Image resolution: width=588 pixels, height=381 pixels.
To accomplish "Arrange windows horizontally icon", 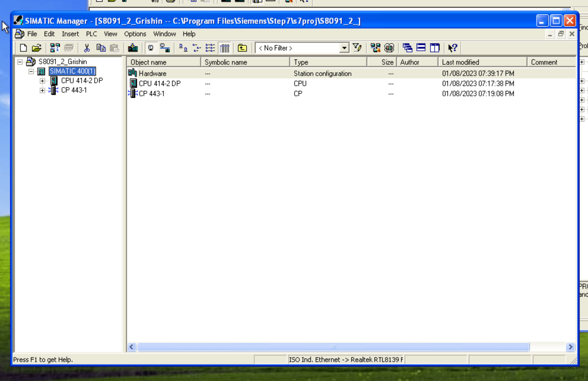I will [x=421, y=48].
